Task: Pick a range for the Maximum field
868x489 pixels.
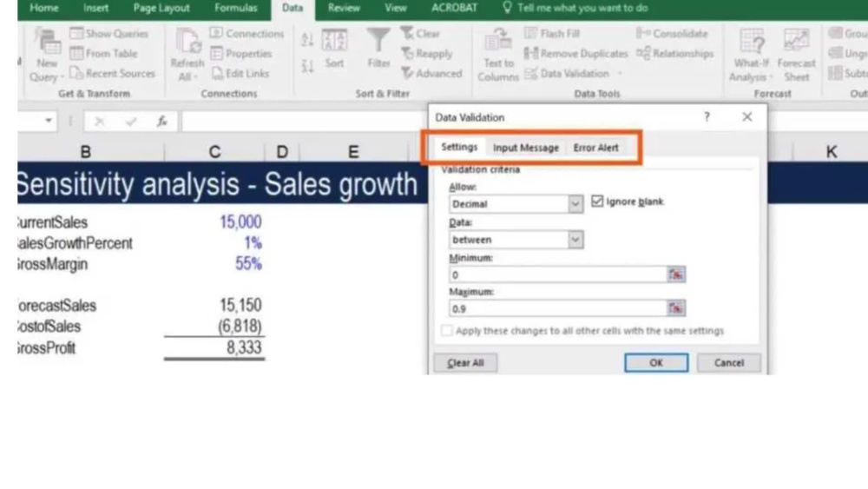Action: tap(676, 308)
